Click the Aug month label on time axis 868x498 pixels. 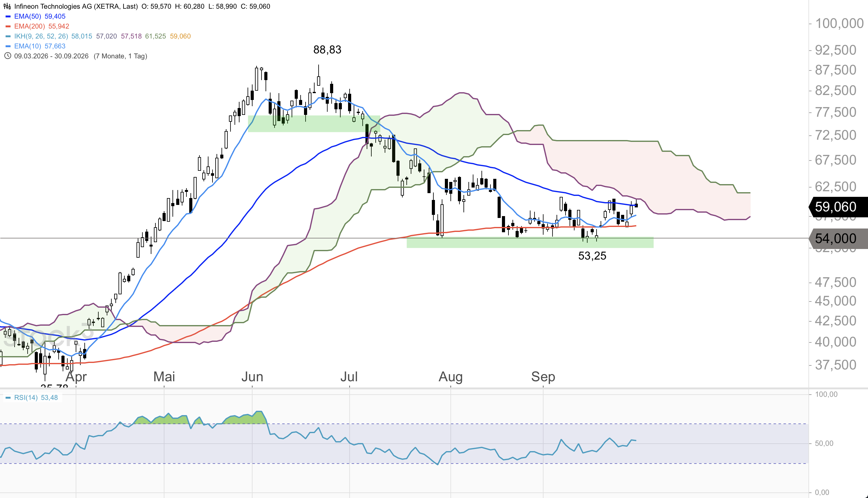click(451, 377)
